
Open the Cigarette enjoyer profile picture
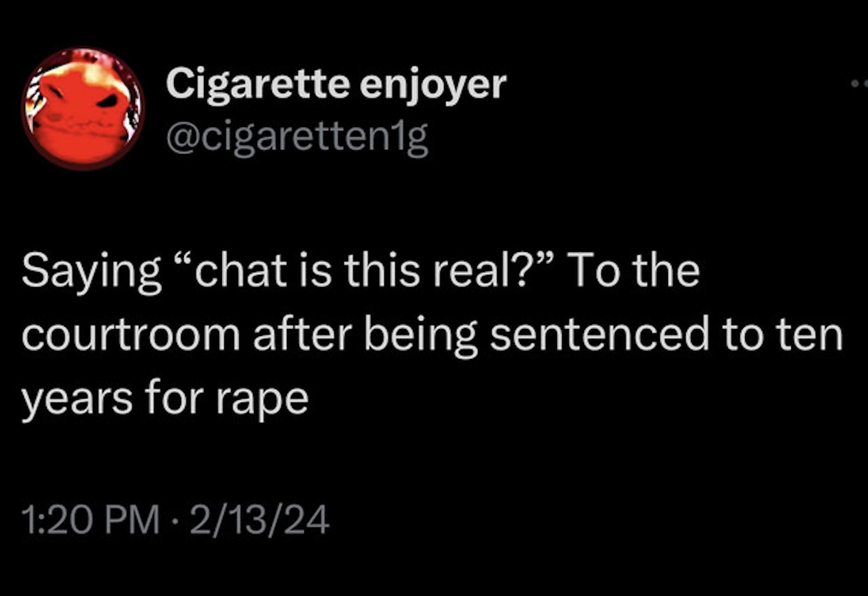coord(83,109)
